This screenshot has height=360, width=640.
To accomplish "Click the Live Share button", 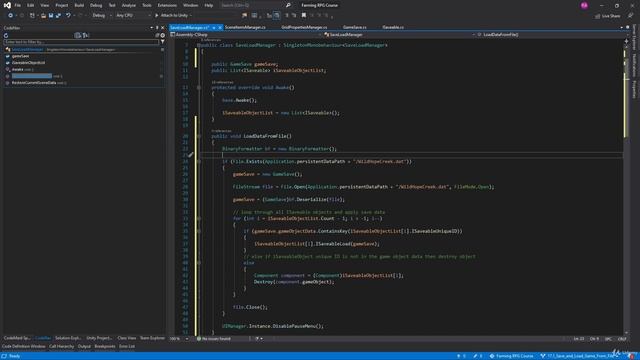I will [x=607, y=16].
